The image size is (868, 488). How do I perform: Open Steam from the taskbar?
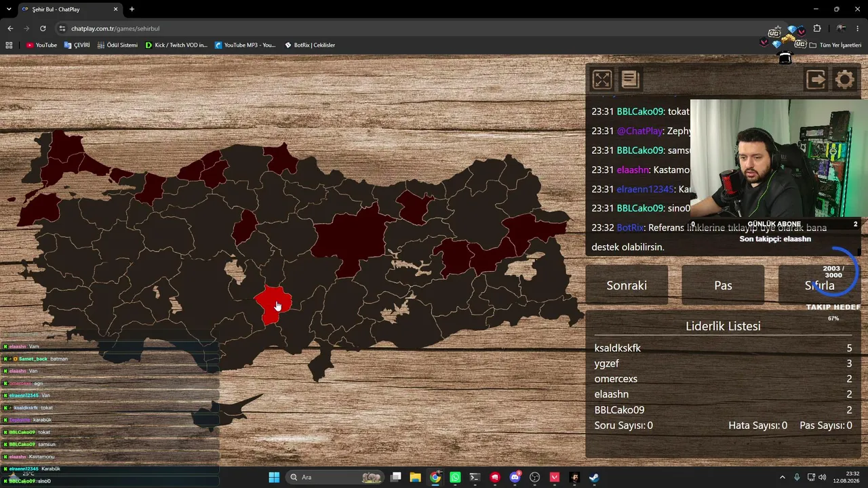[x=594, y=477]
